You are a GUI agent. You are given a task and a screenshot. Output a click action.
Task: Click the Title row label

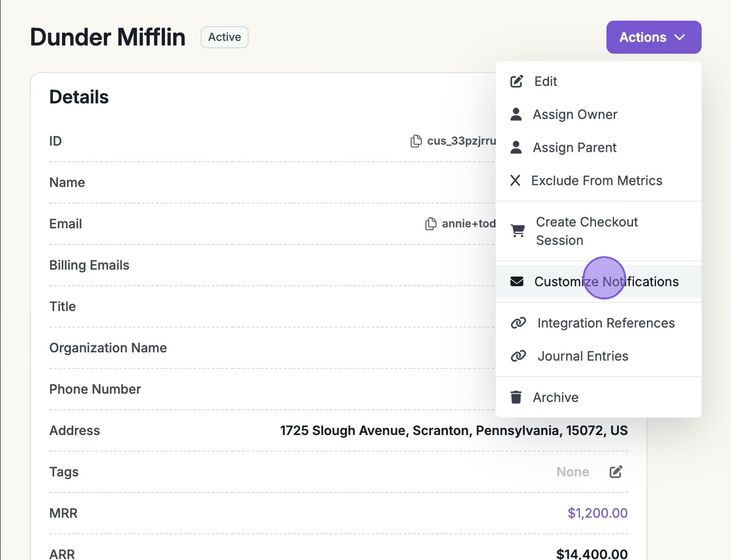[63, 307]
